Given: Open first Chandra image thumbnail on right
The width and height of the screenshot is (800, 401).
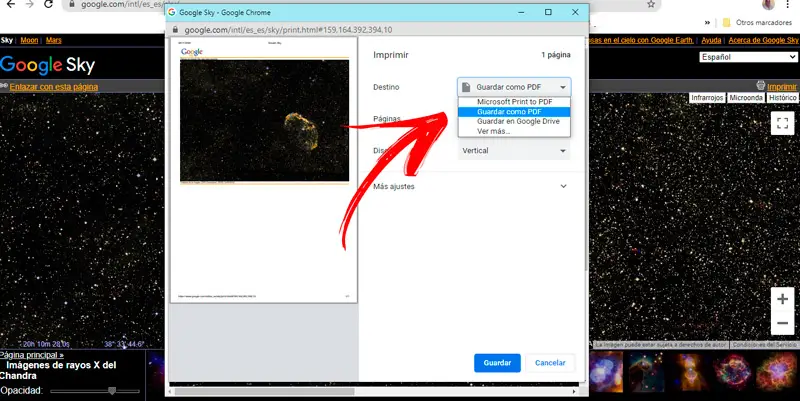Looking at the screenshot, I should 607,371.
